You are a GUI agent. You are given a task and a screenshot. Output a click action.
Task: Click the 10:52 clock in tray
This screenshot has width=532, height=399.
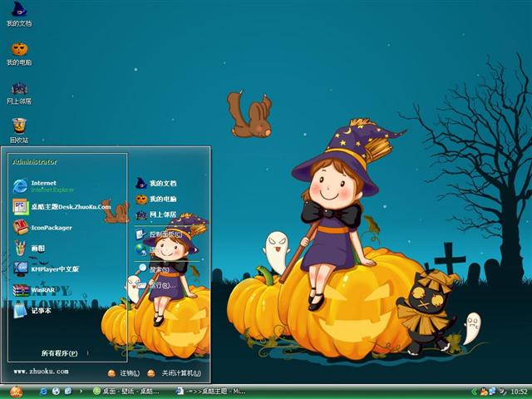[519, 392]
